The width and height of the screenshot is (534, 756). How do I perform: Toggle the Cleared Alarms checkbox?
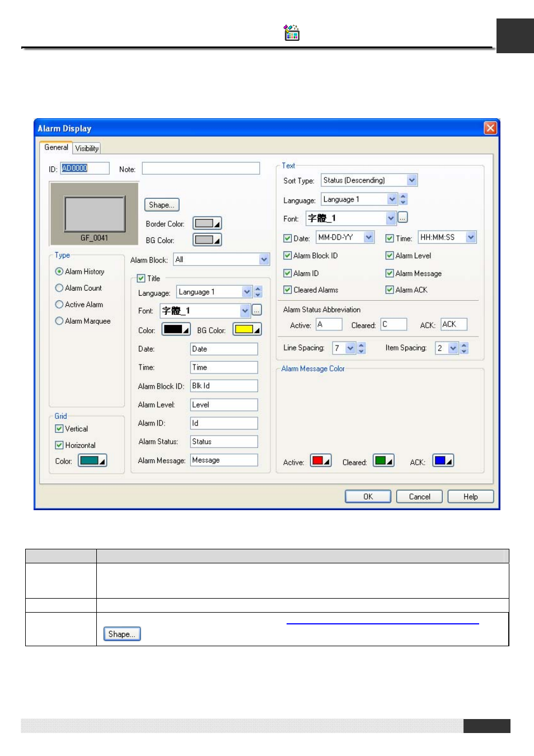[288, 290]
